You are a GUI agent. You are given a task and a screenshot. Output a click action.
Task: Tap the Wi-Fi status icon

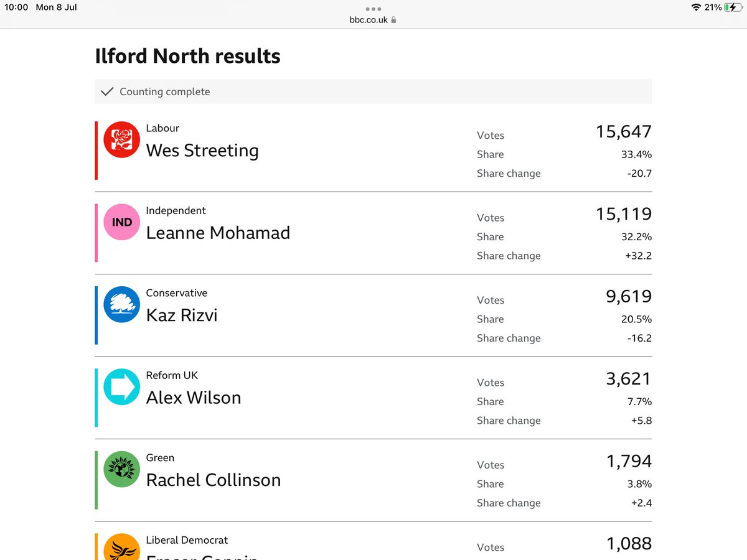pyautogui.click(x=696, y=7)
